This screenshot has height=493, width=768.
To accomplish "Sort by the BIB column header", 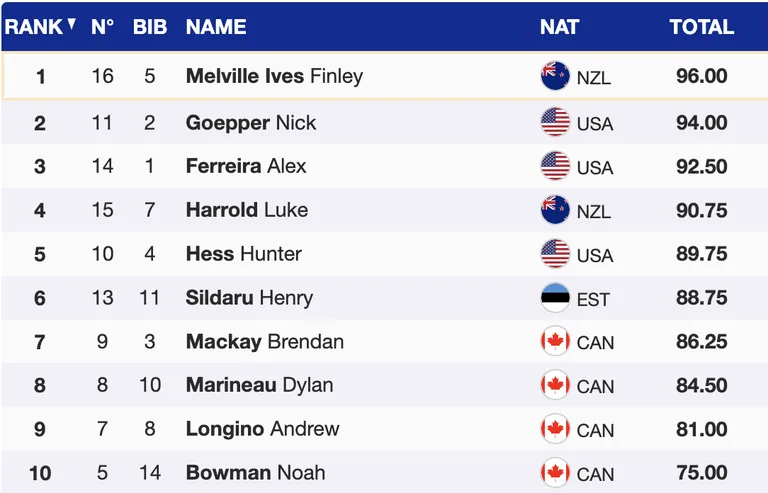I will coord(150,27).
